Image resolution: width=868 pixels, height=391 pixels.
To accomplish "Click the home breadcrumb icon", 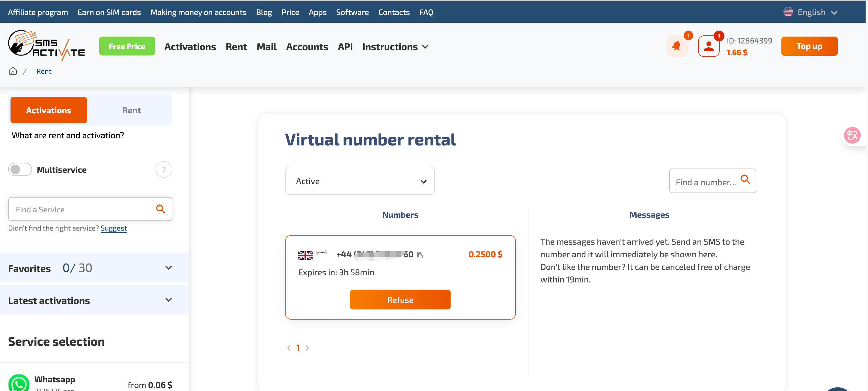I will tap(13, 71).
